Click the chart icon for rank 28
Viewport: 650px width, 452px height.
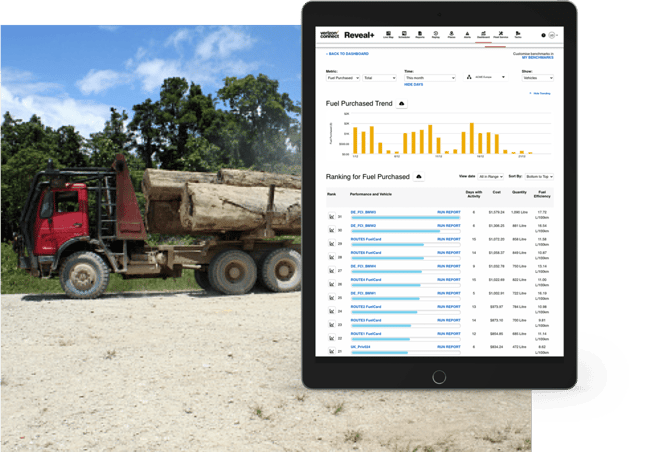332,257
